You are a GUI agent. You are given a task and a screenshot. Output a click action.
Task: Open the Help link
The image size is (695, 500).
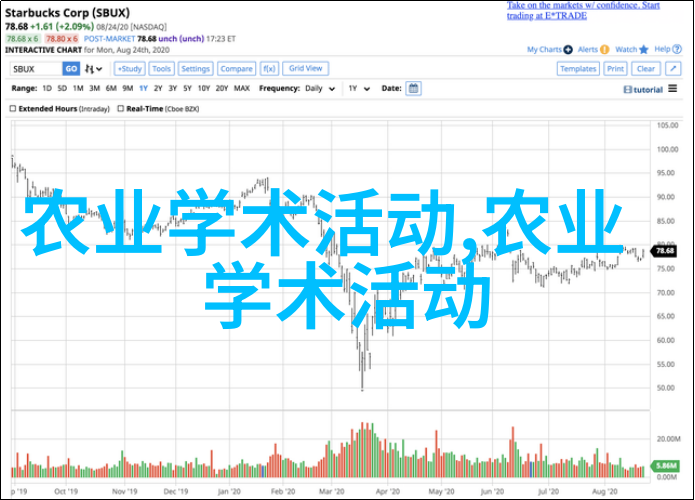[x=662, y=49]
